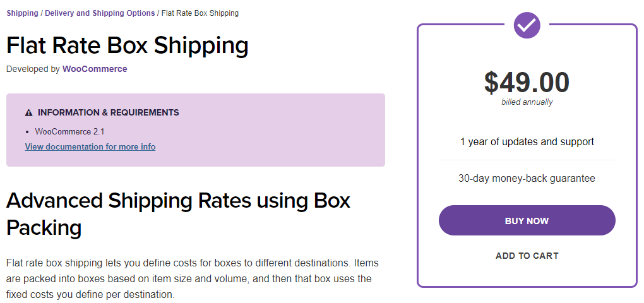Click the BUY NOW button
The width and height of the screenshot is (644, 303).
pyautogui.click(x=527, y=220)
